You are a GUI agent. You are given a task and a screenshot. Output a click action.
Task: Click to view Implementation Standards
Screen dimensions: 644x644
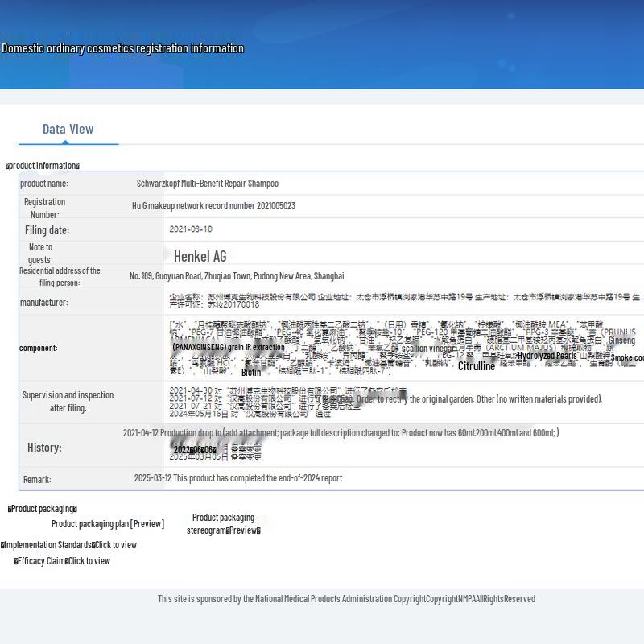(x=115, y=545)
